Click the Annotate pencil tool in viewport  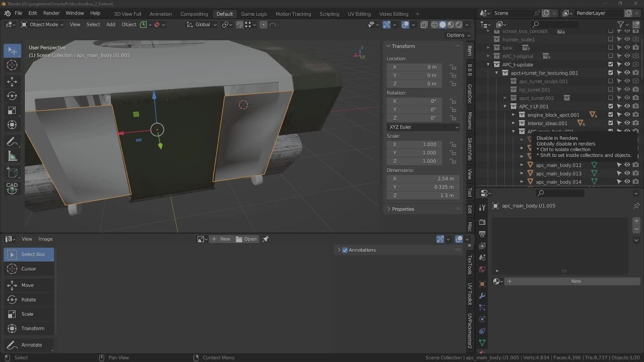coord(12,142)
